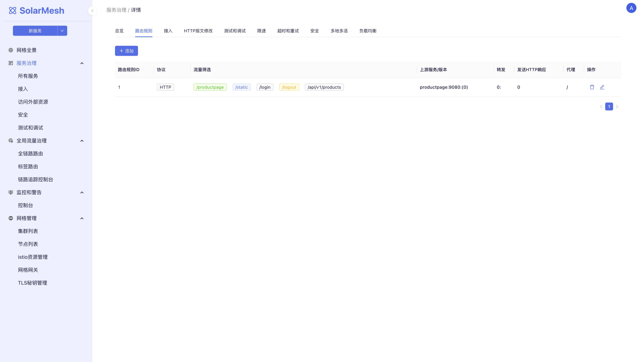
Task: Click the 网格管理 sidebar icon
Action: [x=11, y=218]
